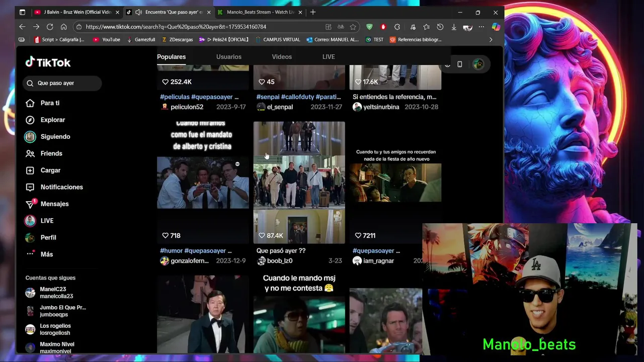
Task: Click the #senpai #callofduty caption
Action: (x=298, y=97)
